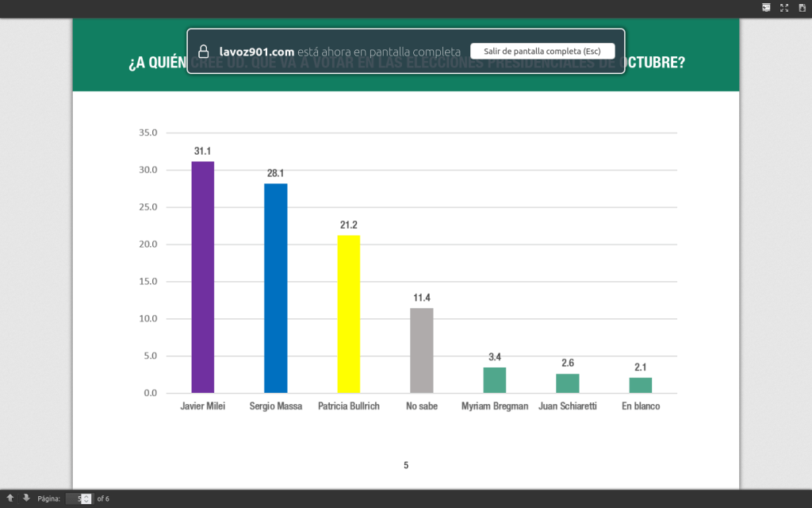This screenshot has width=812, height=508.
Task: Click the blue Sergio Massa bar
Action: click(x=276, y=288)
